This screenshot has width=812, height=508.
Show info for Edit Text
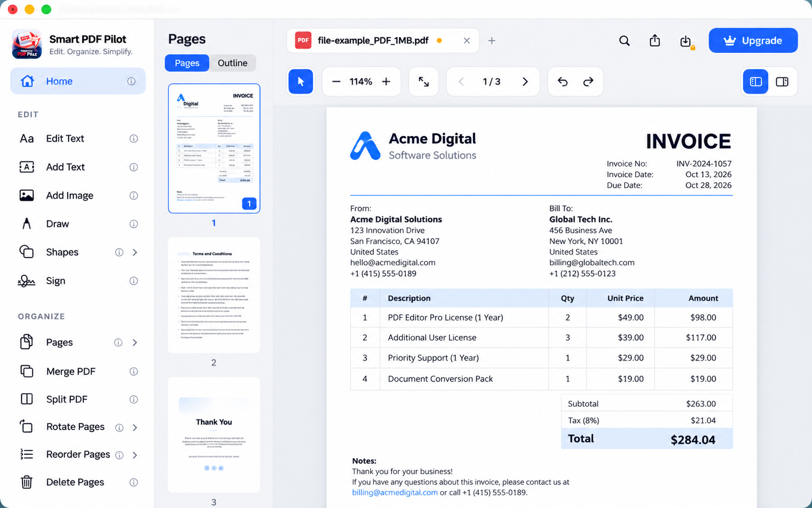134,139
